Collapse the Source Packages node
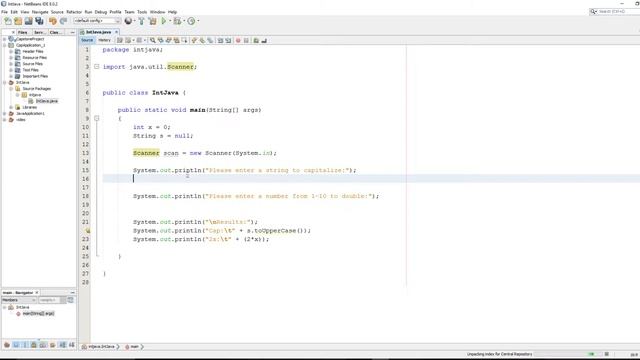640x360 pixels. (11, 89)
